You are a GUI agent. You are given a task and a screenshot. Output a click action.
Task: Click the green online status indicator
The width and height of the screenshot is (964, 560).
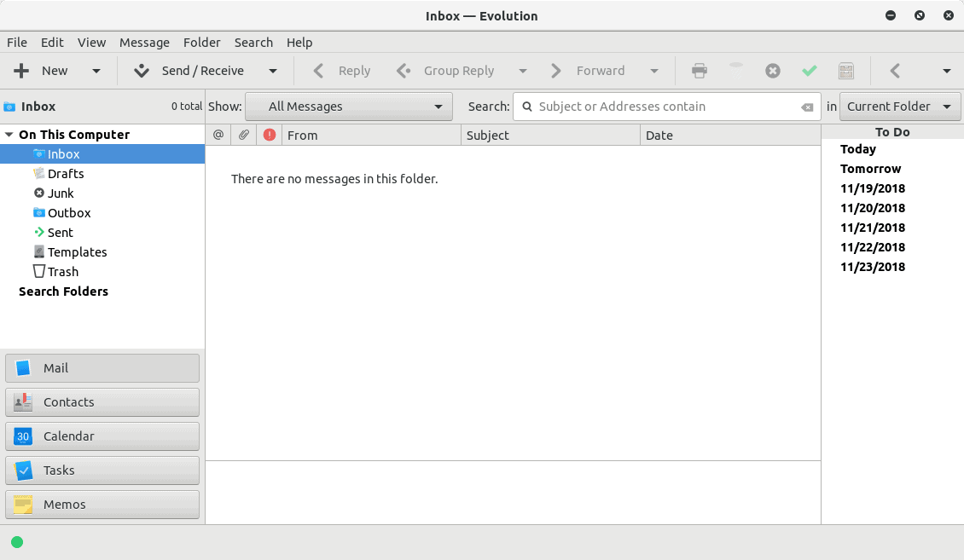tap(17, 541)
